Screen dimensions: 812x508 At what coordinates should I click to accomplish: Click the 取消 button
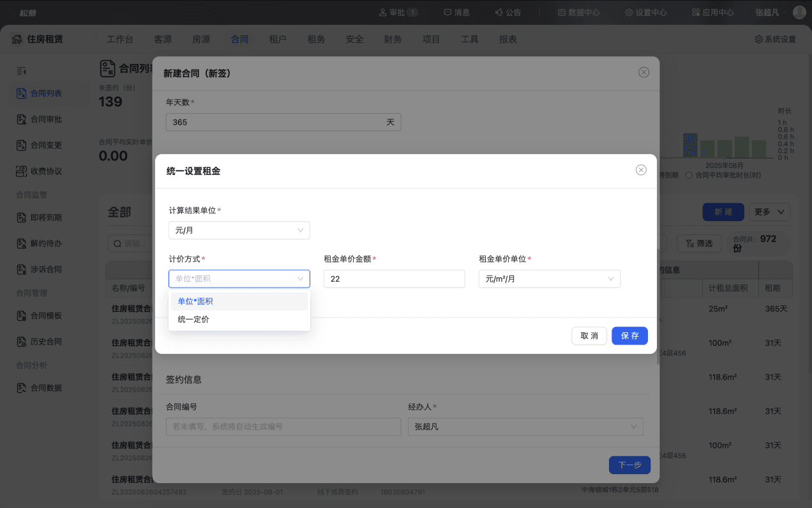(x=589, y=336)
